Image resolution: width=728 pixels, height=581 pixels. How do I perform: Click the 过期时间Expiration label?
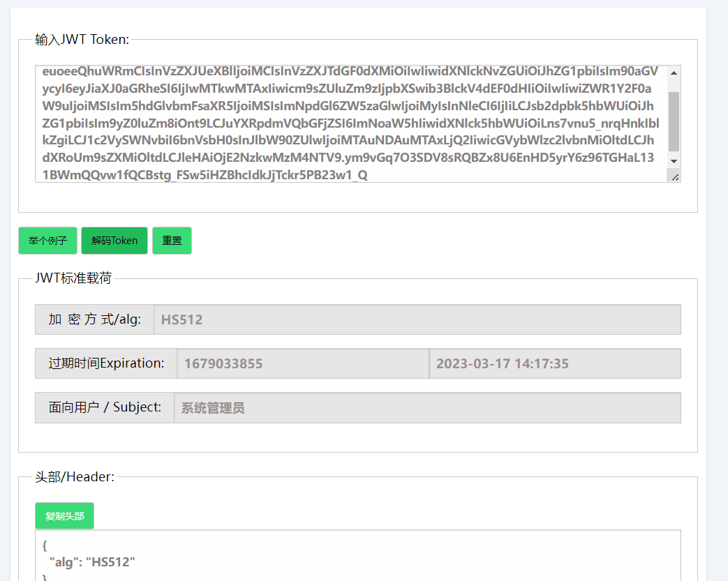pyautogui.click(x=106, y=363)
